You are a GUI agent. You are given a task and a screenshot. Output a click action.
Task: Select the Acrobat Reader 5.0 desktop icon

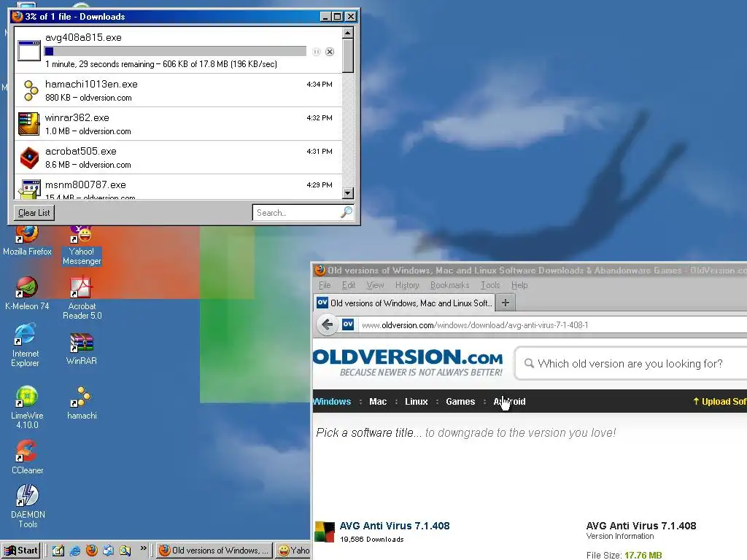tap(82, 298)
